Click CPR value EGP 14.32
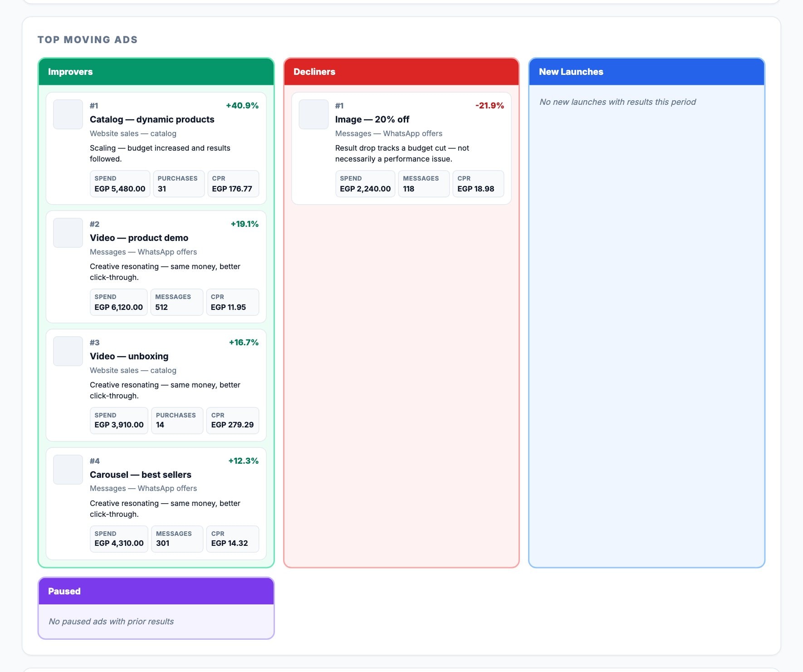The height and width of the screenshot is (672, 803). pos(230,543)
